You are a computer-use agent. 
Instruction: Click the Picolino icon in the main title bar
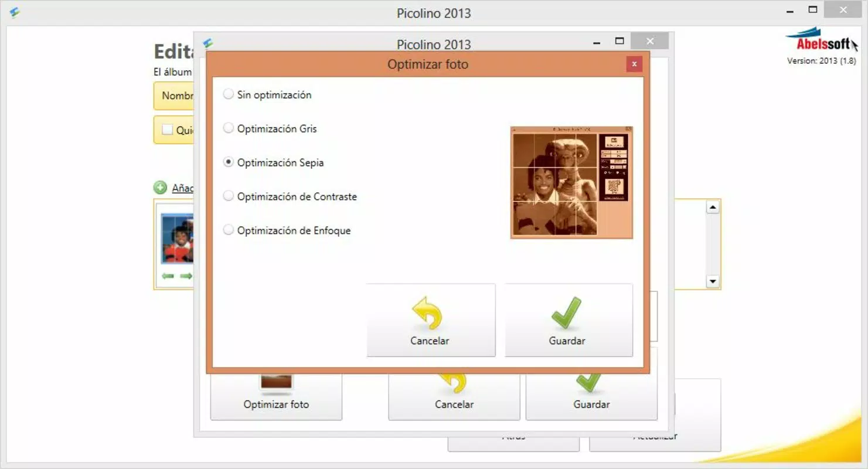tap(15, 12)
